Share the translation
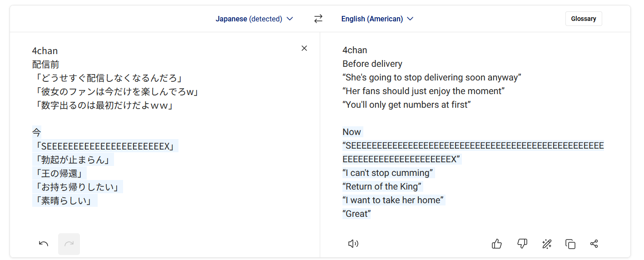Viewport: 644px width, 260px height. pos(594,244)
